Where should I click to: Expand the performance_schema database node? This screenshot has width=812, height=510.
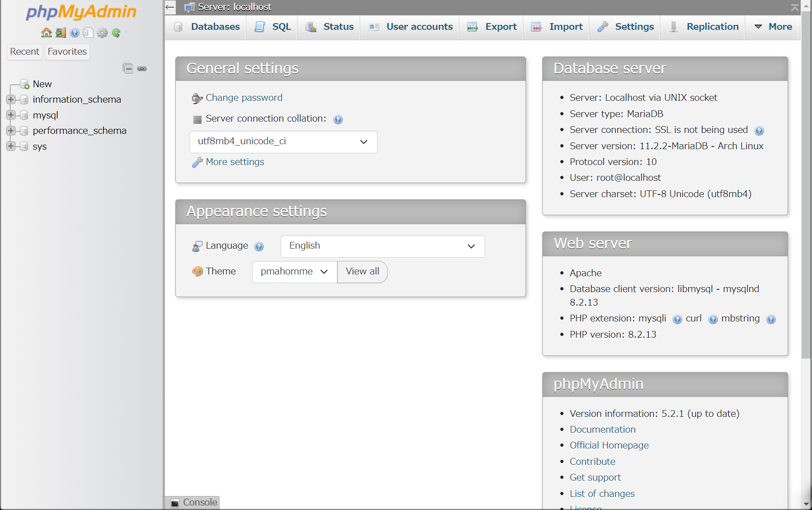pos(11,131)
